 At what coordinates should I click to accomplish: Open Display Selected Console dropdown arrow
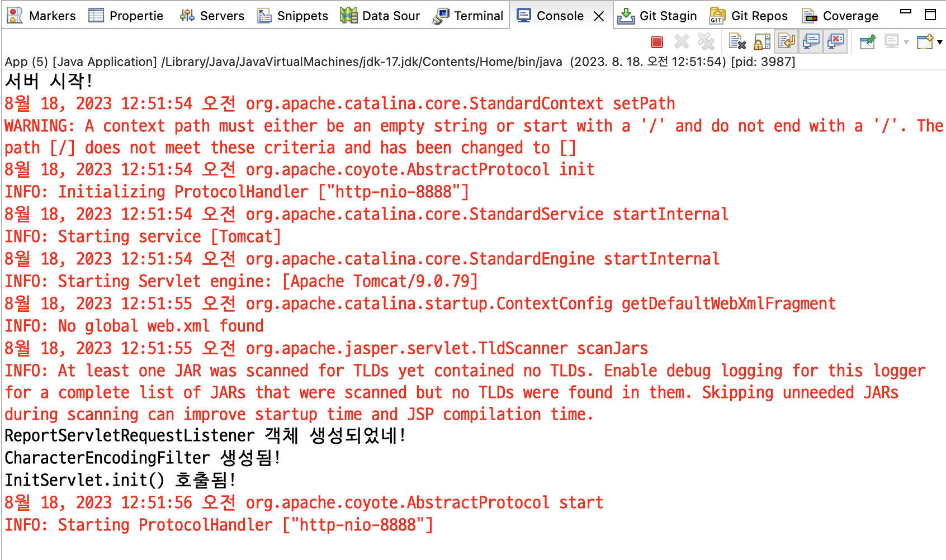click(906, 42)
